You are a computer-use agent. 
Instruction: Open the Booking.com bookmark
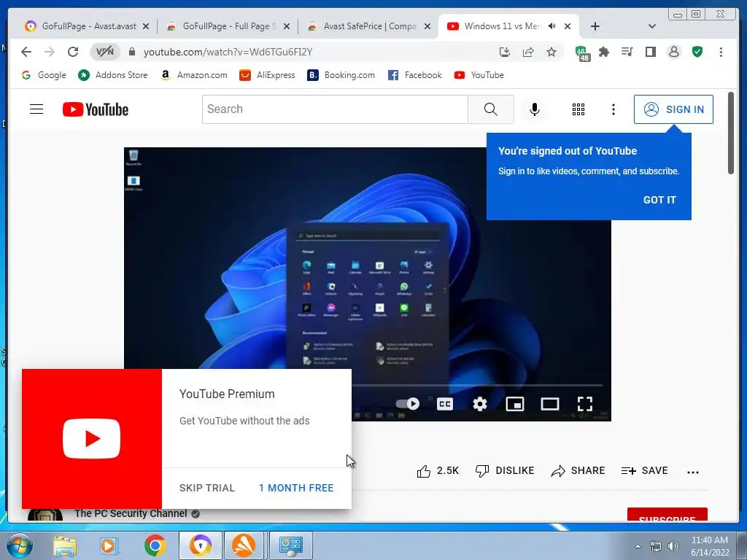point(341,75)
